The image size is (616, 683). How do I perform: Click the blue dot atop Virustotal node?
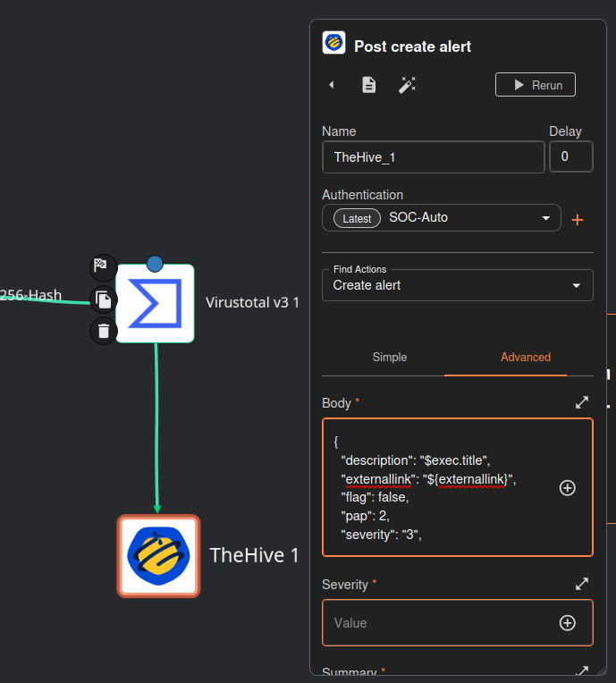pos(155,263)
